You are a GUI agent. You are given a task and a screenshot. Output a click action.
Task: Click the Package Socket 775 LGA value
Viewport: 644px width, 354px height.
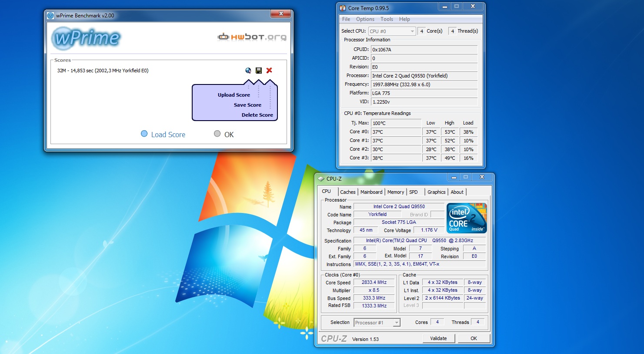tap(399, 222)
